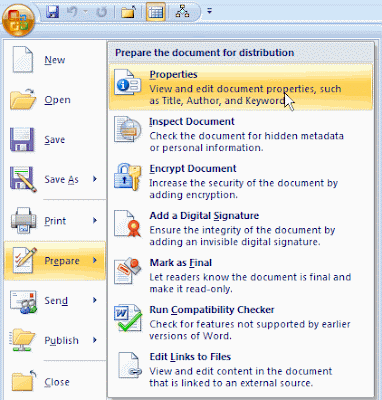
Task: Select Run Compatibility Checker entry
Action: [x=241, y=322]
